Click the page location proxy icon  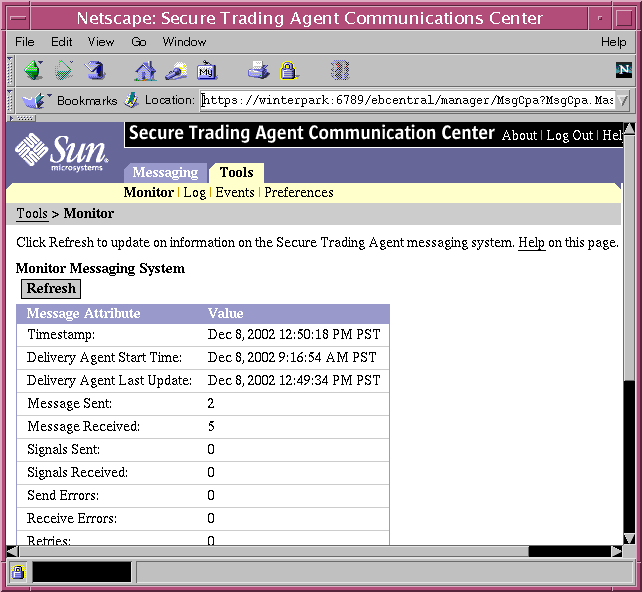[x=131, y=100]
